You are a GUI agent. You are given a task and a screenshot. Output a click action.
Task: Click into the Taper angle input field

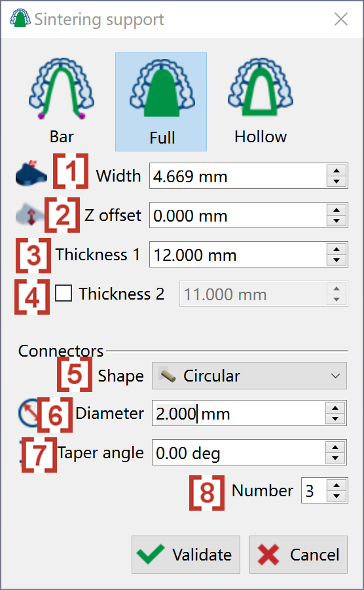click(x=238, y=452)
